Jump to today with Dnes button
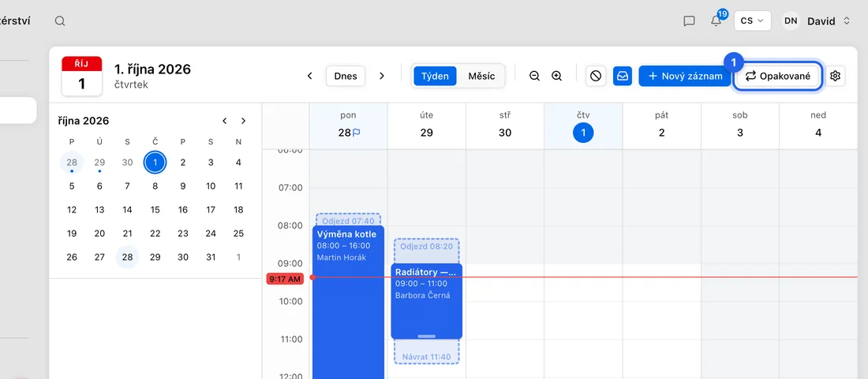 click(x=346, y=76)
